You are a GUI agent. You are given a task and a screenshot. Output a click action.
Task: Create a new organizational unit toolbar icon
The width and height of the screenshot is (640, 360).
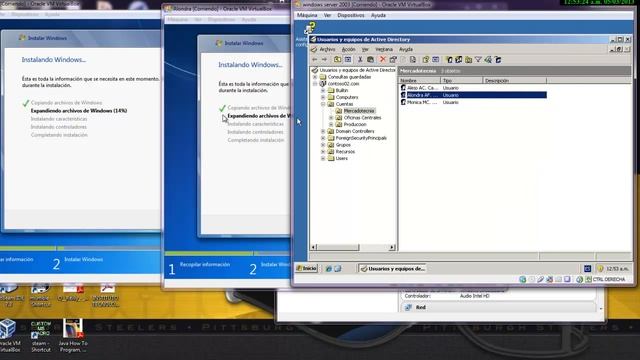click(x=468, y=60)
